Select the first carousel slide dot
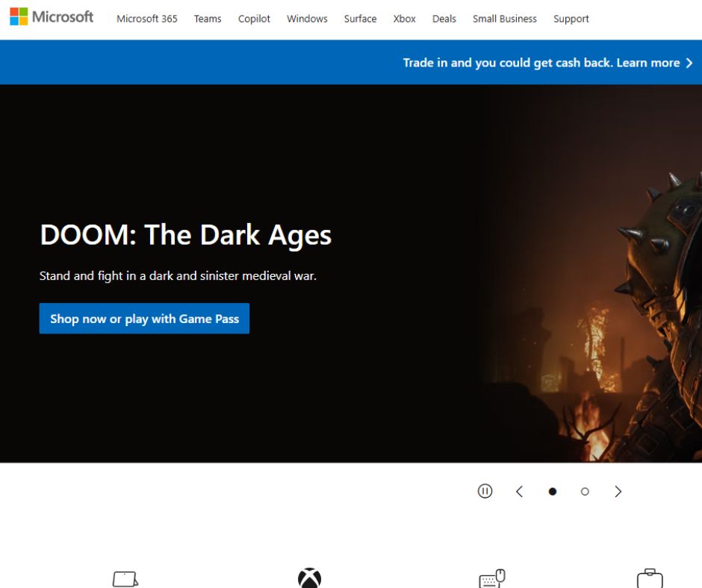 [553, 491]
